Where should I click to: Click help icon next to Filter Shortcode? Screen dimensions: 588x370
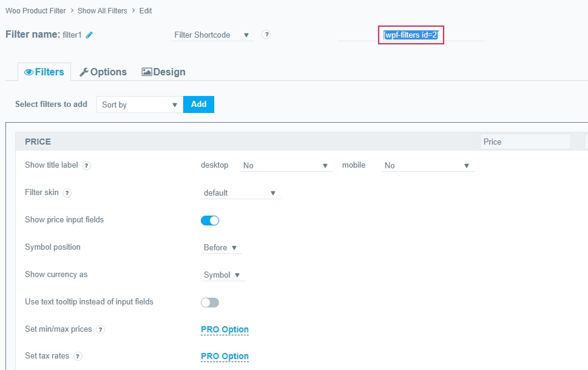pyautogui.click(x=266, y=35)
